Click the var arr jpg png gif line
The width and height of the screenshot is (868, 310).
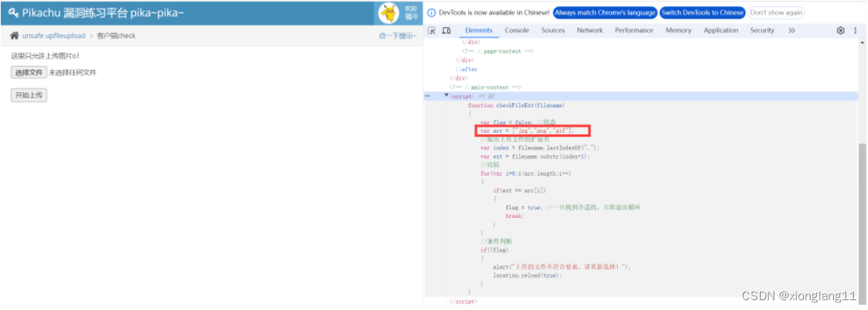point(527,131)
